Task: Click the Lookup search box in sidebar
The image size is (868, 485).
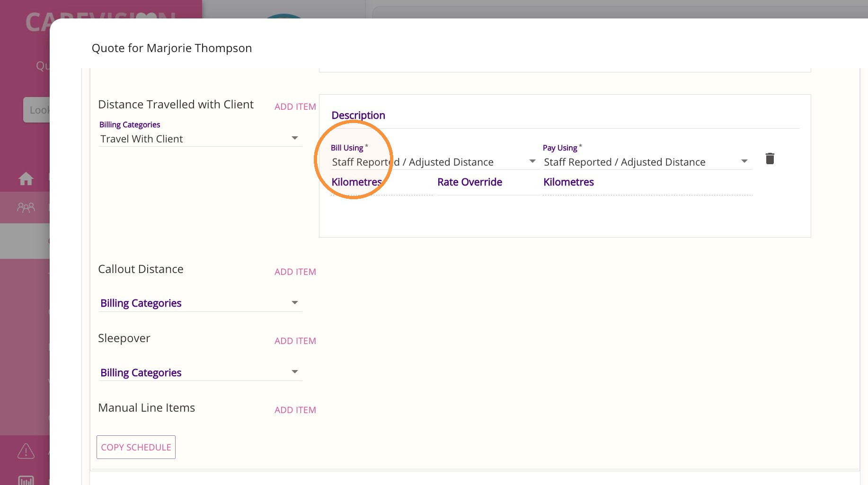Action: coord(37,110)
